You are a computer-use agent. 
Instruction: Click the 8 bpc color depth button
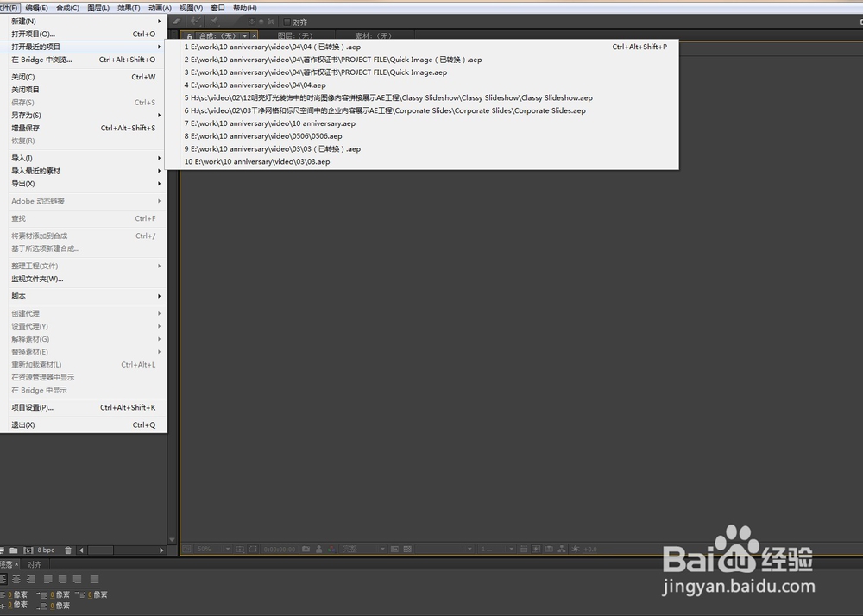[47, 550]
